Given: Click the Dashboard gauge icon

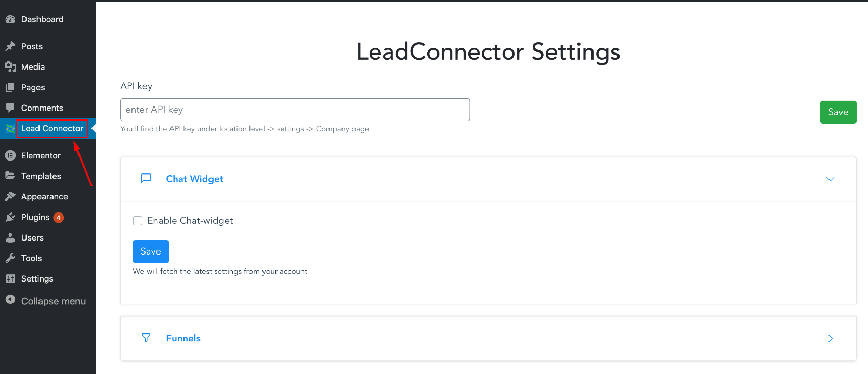Looking at the screenshot, I should click(x=10, y=19).
